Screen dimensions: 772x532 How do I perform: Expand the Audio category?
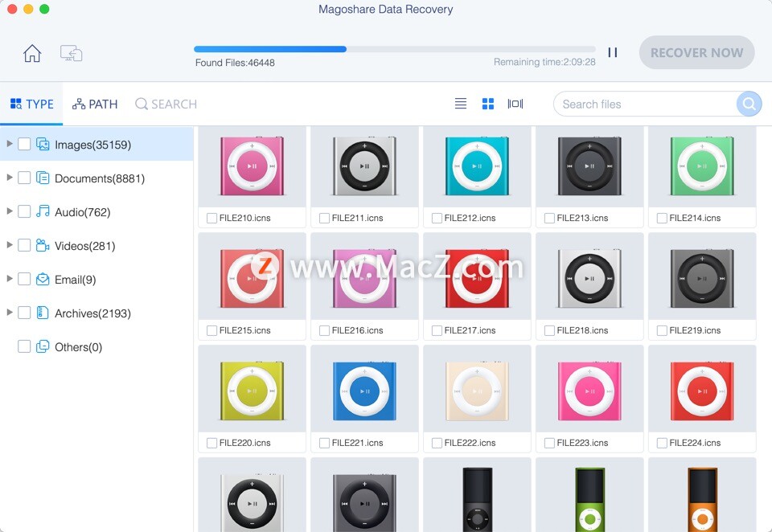coord(10,211)
